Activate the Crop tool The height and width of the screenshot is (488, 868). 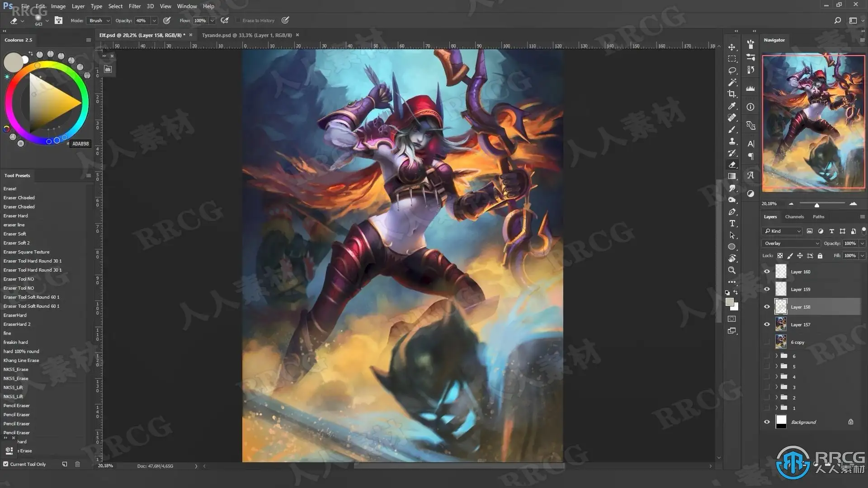pos(732,94)
